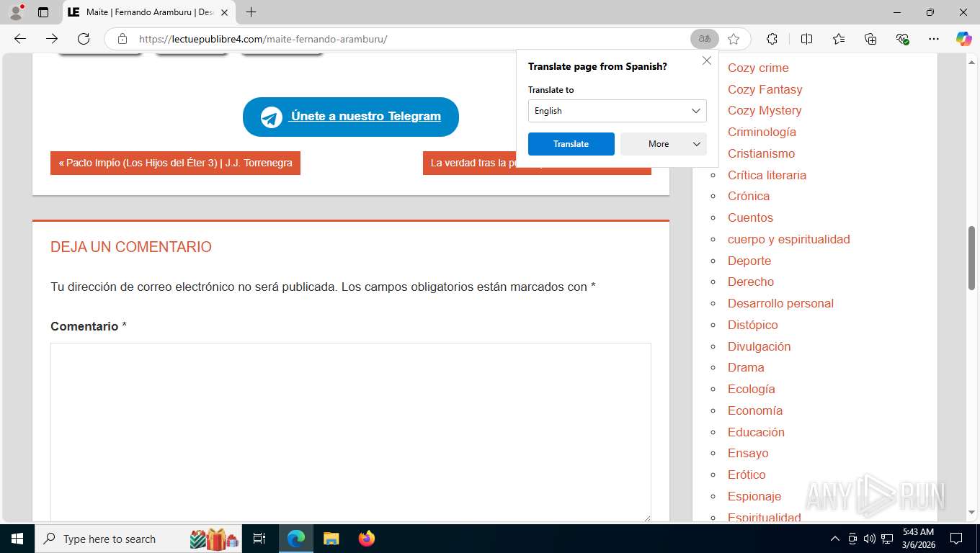Select the Maite | Fernando Aramburu browser tab

pyautogui.click(x=148, y=12)
